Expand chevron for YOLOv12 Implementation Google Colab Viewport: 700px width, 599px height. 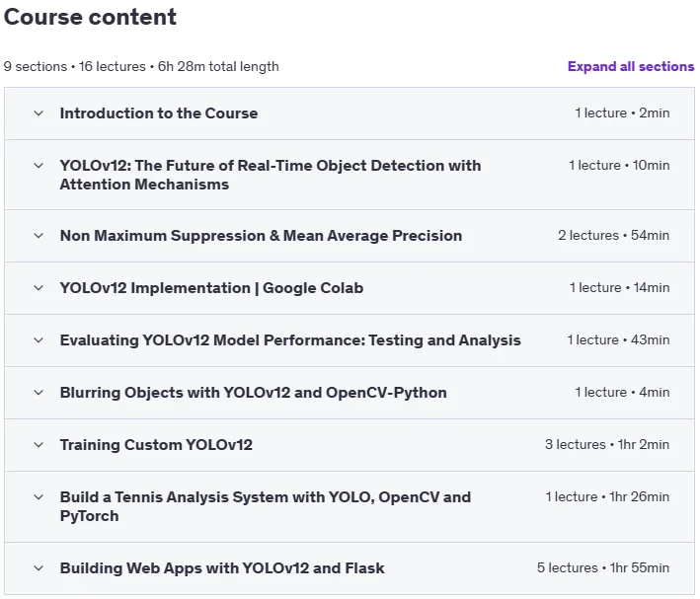point(39,288)
